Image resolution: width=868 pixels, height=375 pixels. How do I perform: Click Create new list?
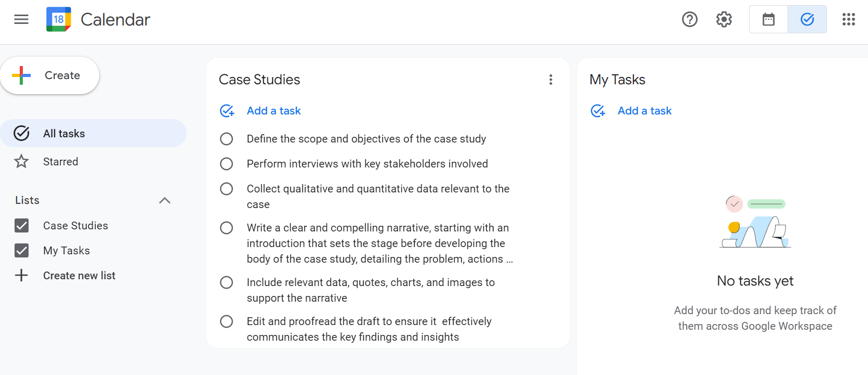tap(79, 276)
